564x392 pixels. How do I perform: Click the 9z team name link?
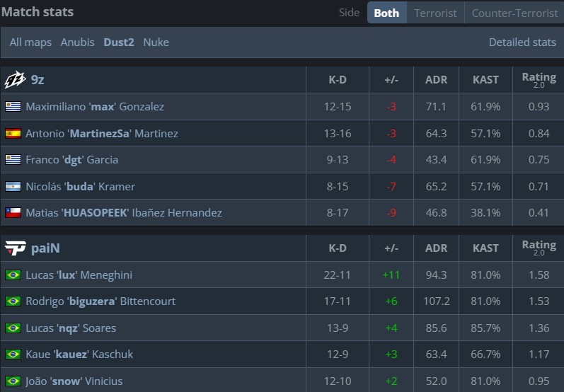[x=38, y=80]
